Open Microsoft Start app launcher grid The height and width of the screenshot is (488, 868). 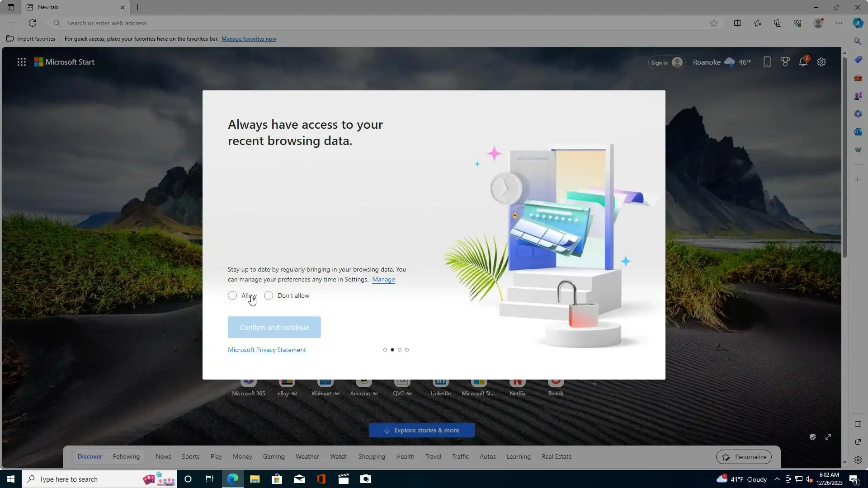point(21,62)
